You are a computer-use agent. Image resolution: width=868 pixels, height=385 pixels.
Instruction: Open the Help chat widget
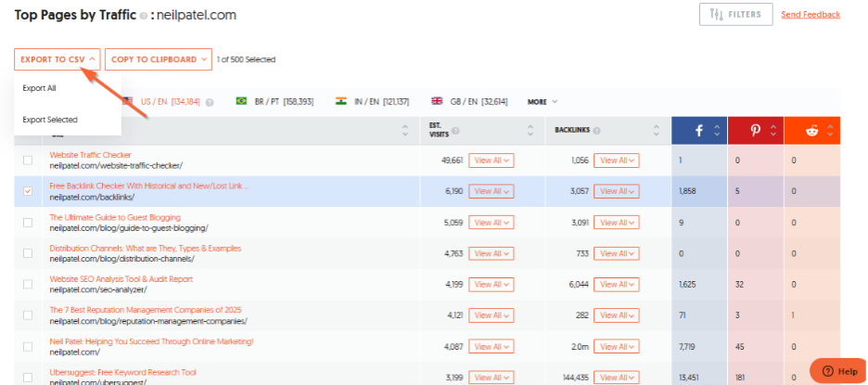(x=837, y=371)
